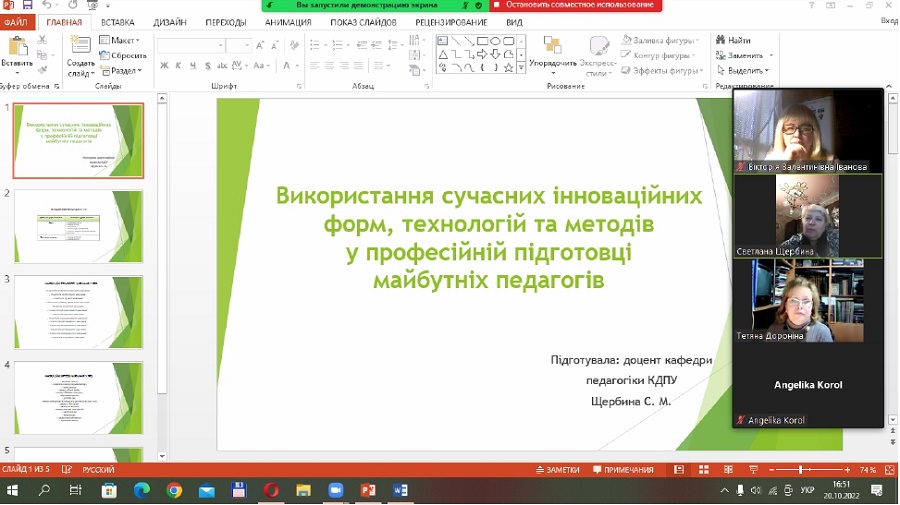Open Zoom app from the taskbar
This screenshot has height=505, width=900.
335,491
